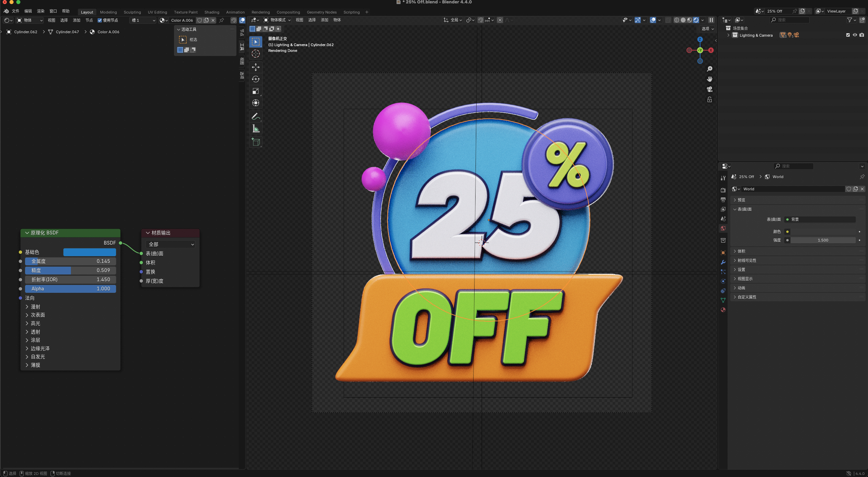Click the 选项 button in viewport header

708,29
